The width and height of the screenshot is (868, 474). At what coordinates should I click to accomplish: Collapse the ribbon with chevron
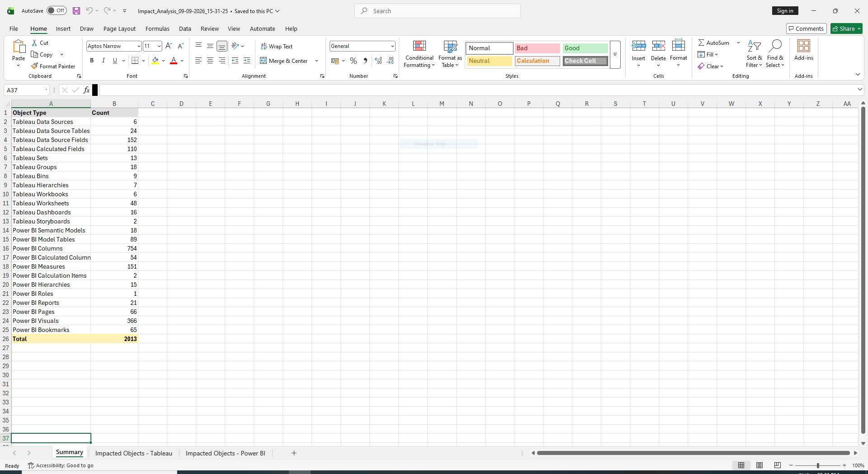tap(858, 75)
